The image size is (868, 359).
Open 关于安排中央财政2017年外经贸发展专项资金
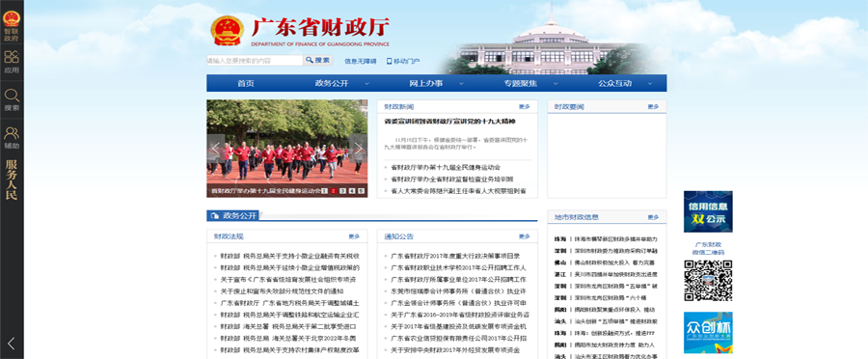(x=455, y=350)
